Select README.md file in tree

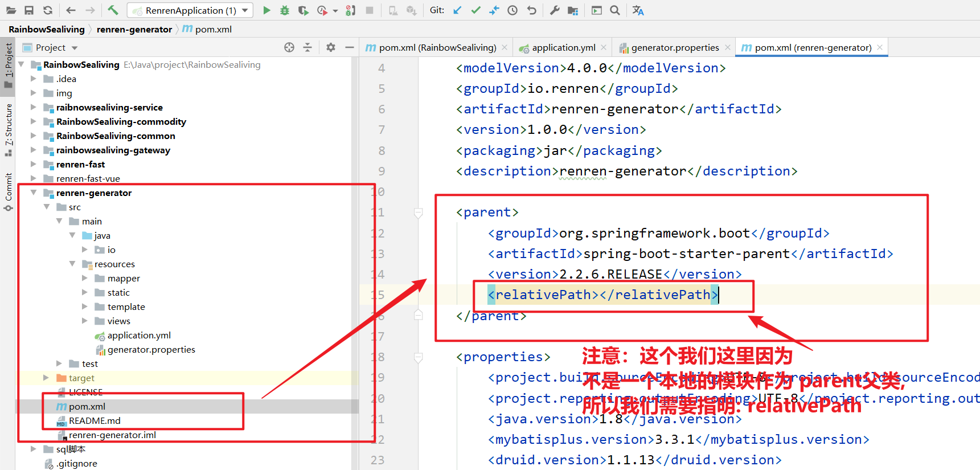[95, 420]
